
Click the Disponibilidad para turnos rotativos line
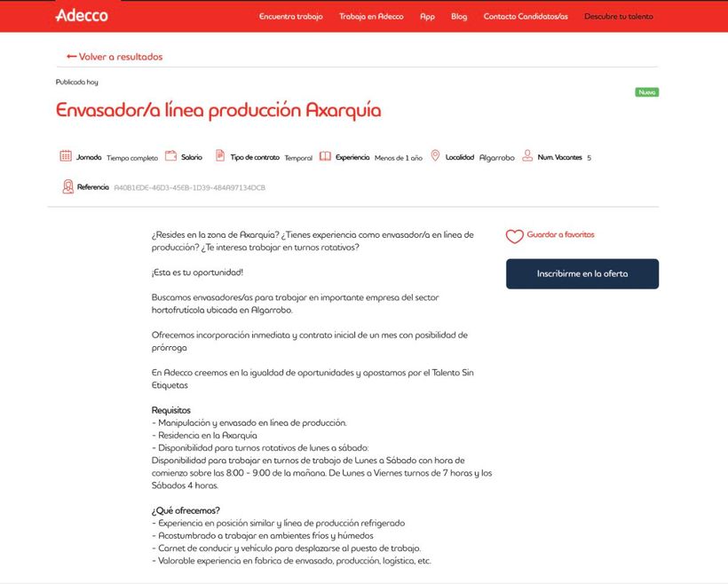[260, 448]
